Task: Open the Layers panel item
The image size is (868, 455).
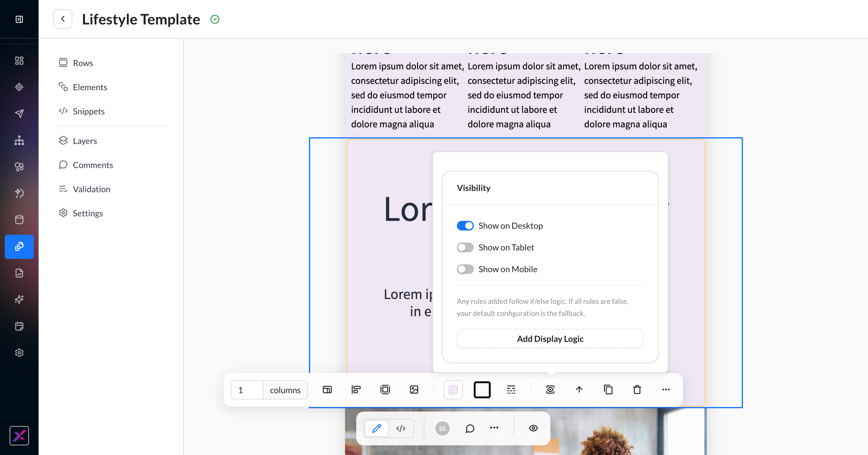Action: 85,141
